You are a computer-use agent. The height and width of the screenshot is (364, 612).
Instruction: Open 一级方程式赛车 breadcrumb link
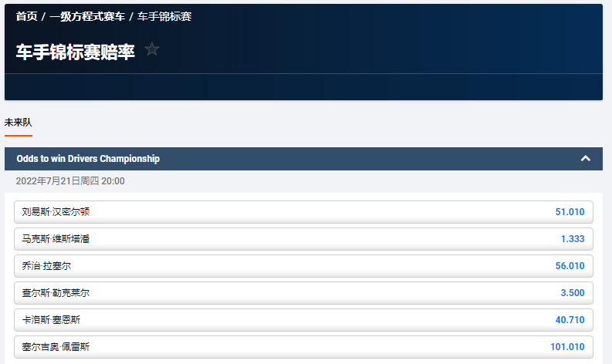[86, 16]
